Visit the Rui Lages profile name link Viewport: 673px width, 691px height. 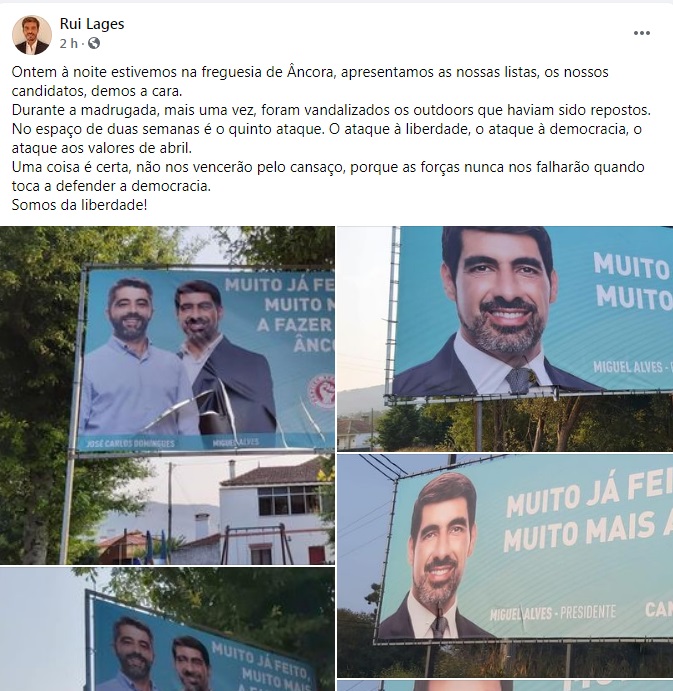[92, 24]
